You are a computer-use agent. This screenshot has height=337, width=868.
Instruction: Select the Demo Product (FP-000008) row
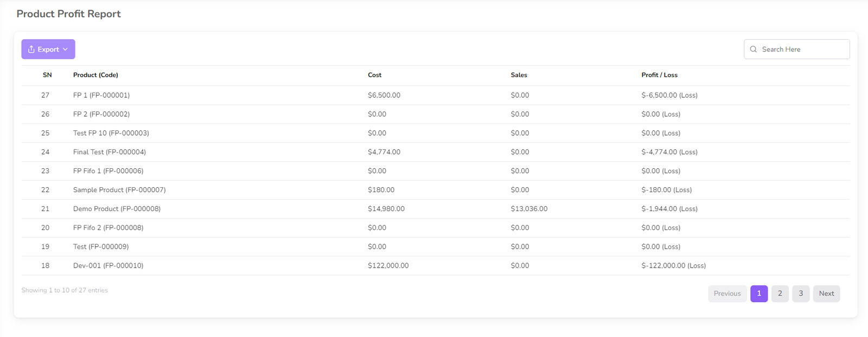point(117,209)
